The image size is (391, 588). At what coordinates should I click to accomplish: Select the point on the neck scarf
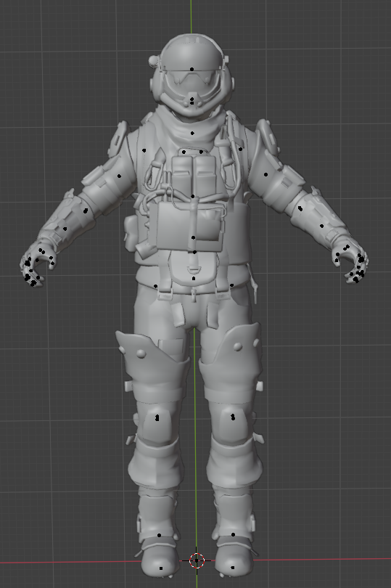192,133
